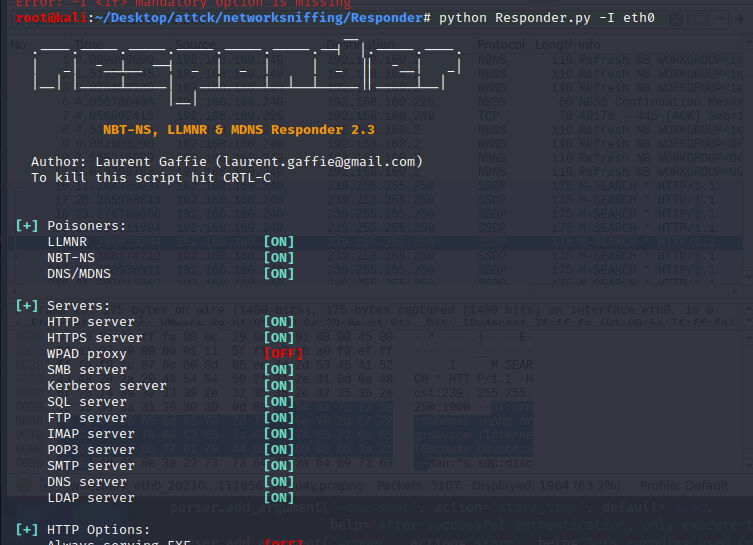The width and height of the screenshot is (753, 545).
Task: Click the 'To kill this script hit CRTL-C' line
Action: (x=151, y=177)
